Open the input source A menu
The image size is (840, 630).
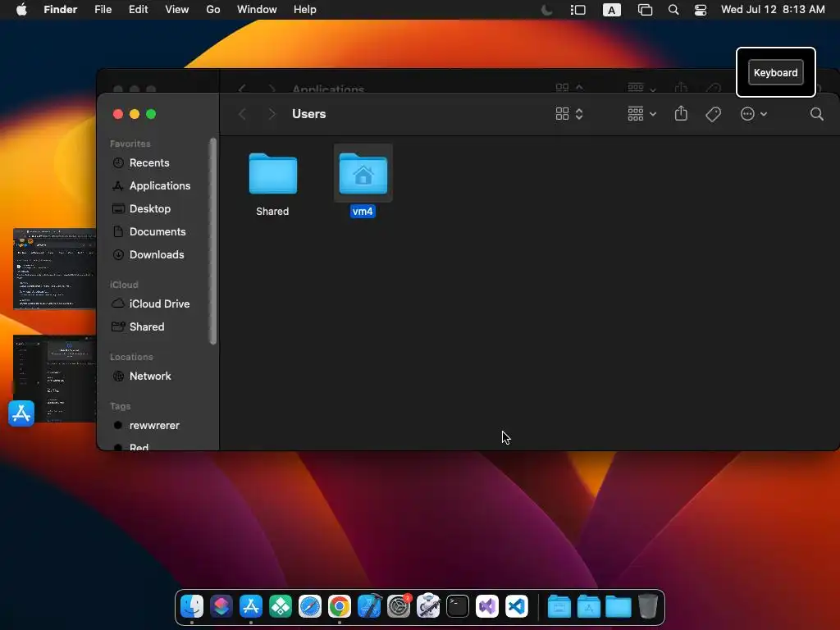611,10
